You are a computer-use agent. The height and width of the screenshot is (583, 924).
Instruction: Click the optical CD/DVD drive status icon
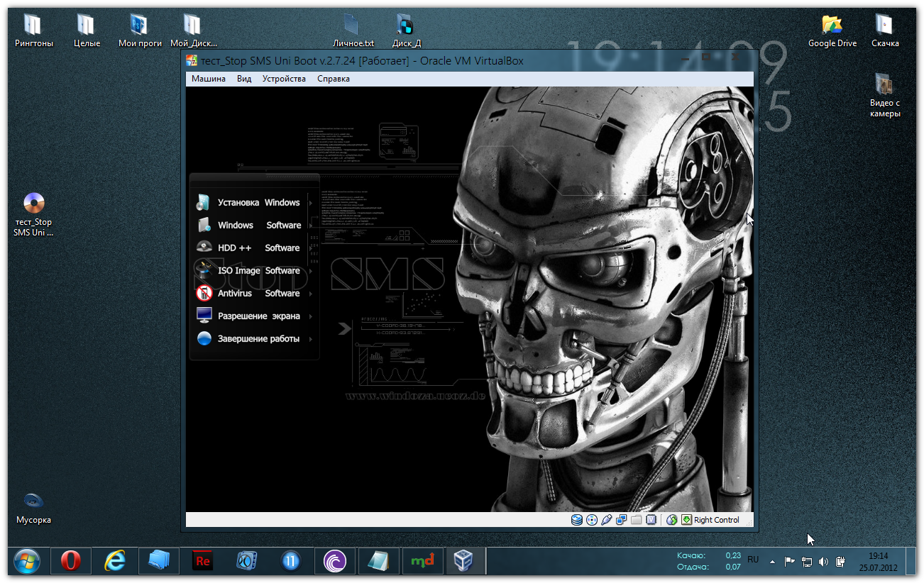pyautogui.click(x=592, y=520)
